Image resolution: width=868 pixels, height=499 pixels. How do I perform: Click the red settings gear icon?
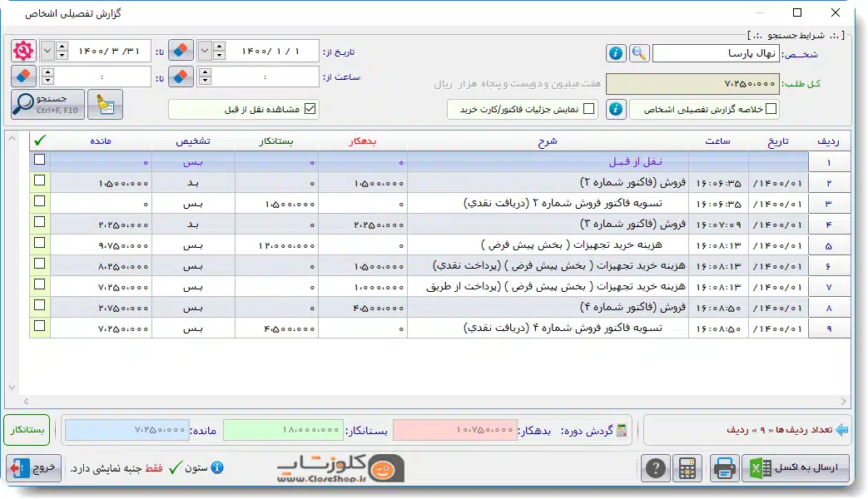[23, 51]
